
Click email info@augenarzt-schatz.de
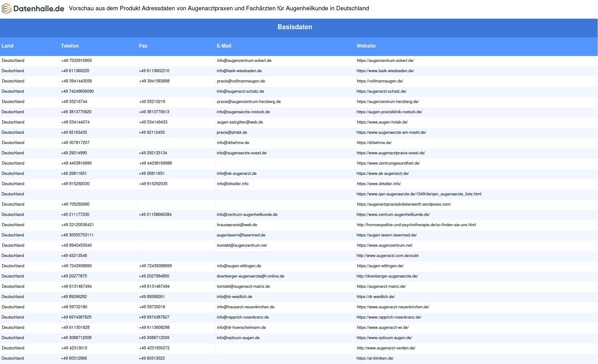point(240,91)
